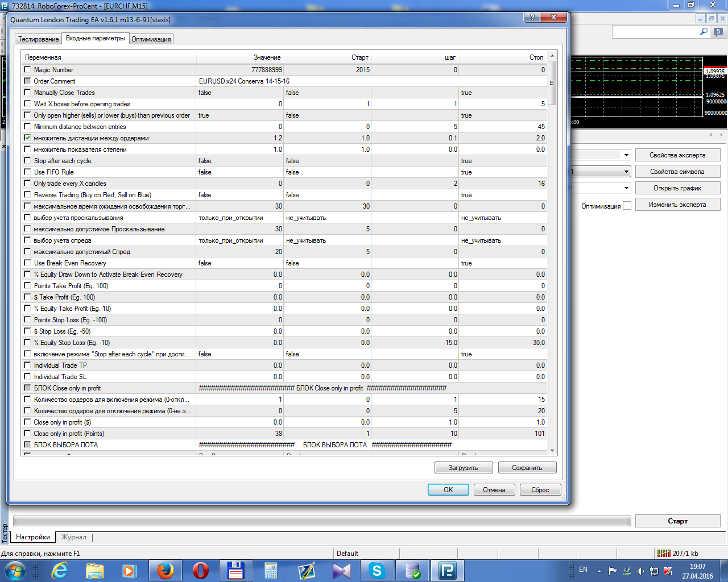Viewport: 728px width, 582px height.
Task: Launch Internet Explorer from taskbar
Action: tap(59, 570)
